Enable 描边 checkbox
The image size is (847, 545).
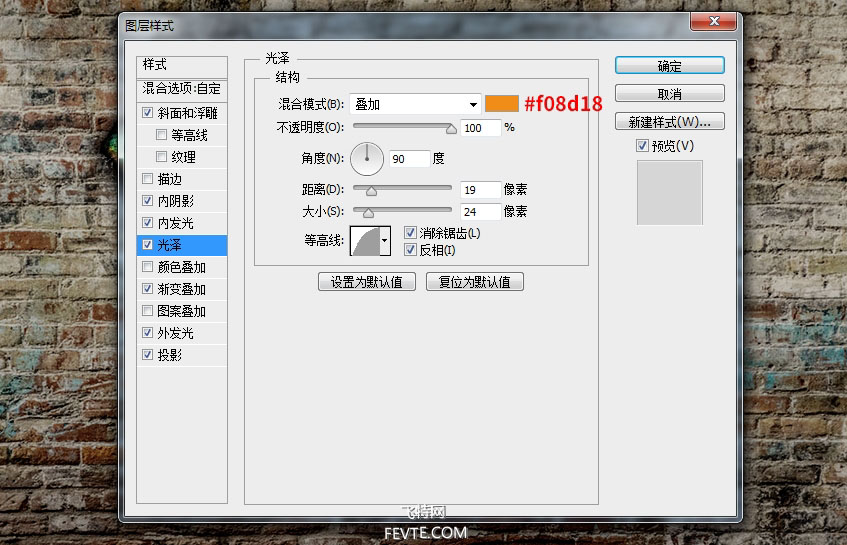(x=147, y=178)
